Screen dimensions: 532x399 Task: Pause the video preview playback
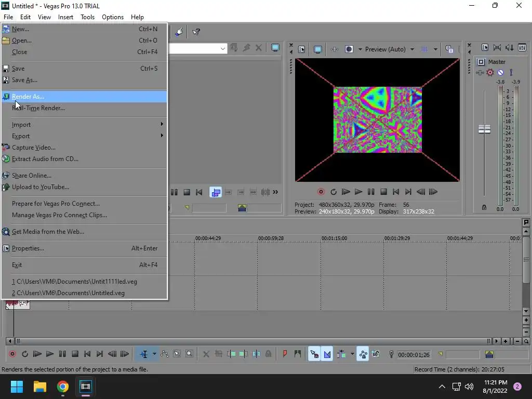click(371, 192)
